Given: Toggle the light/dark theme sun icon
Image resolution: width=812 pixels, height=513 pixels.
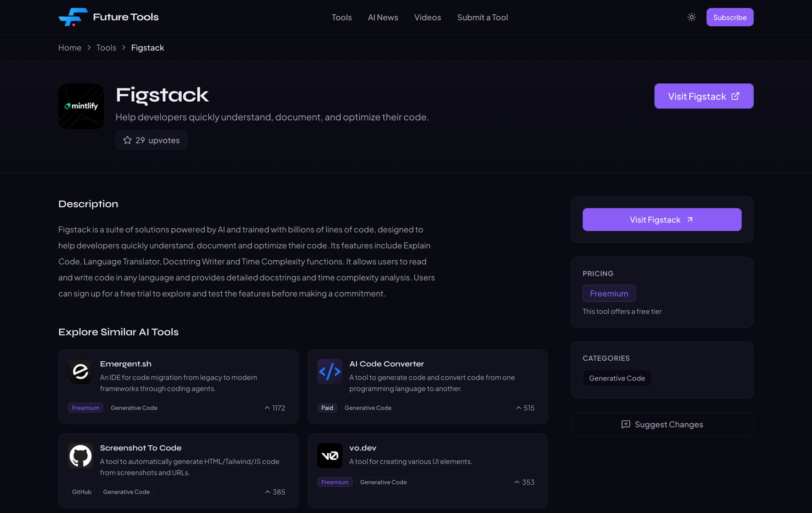Looking at the screenshot, I should 691,17.
